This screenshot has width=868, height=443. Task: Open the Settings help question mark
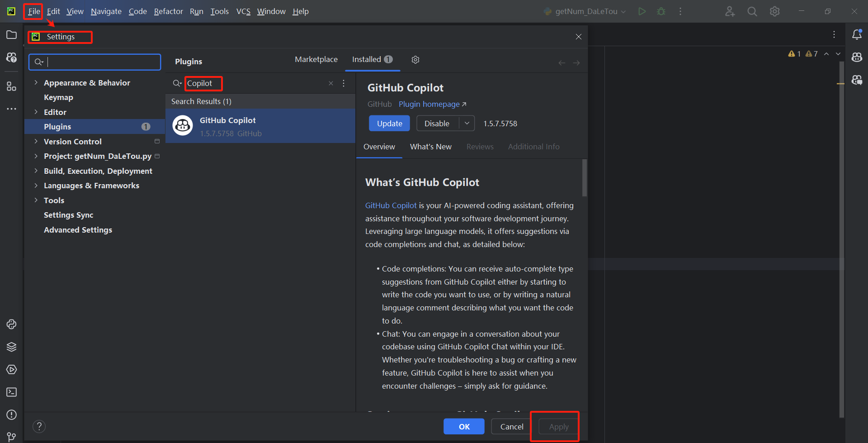[39, 426]
